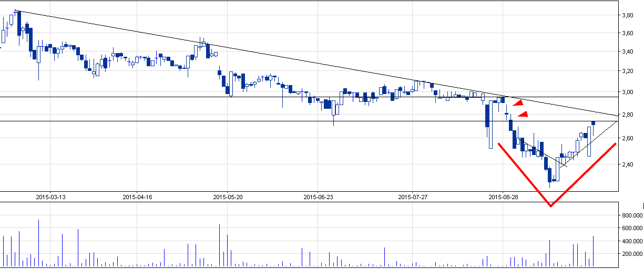Click the lower red arrowhead marker
The height and width of the screenshot is (269, 644).
[x=523, y=115]
